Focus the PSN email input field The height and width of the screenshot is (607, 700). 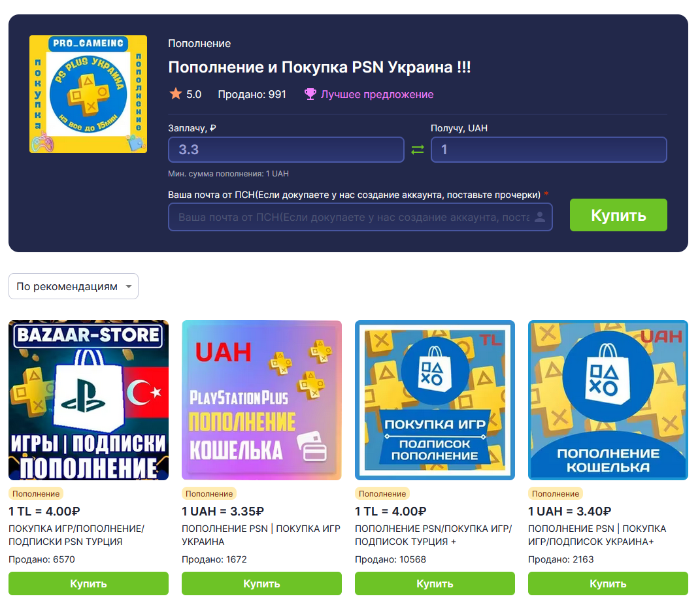[x=360, y=217]
